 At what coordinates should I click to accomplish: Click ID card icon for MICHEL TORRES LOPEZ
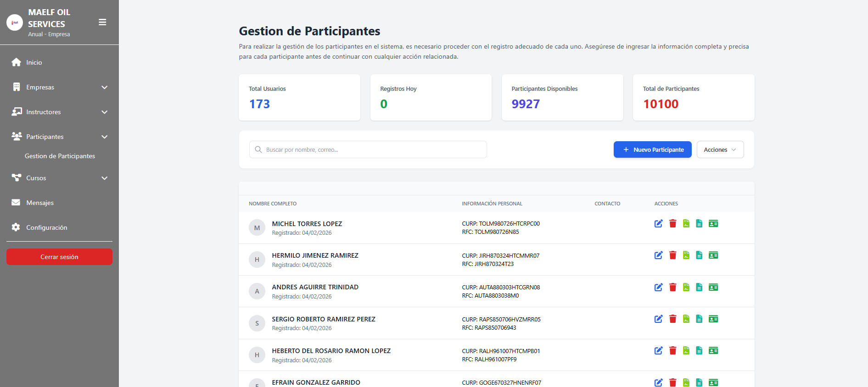[713, 224]
